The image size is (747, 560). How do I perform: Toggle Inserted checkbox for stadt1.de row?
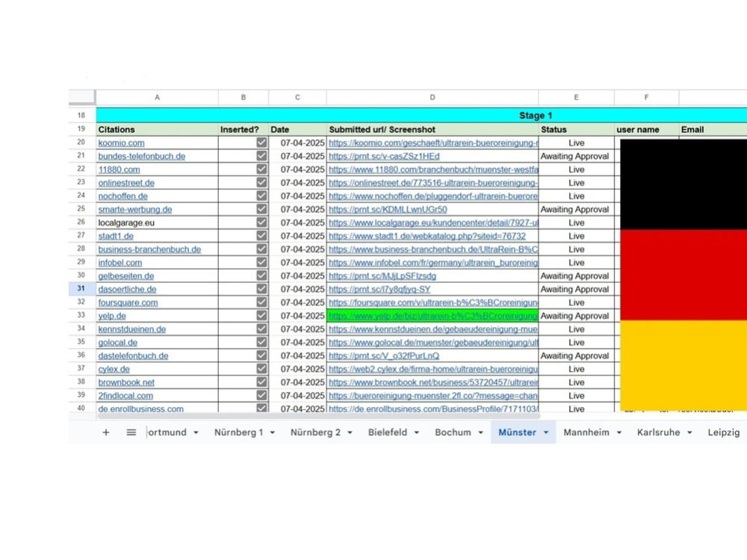point(261,236)
